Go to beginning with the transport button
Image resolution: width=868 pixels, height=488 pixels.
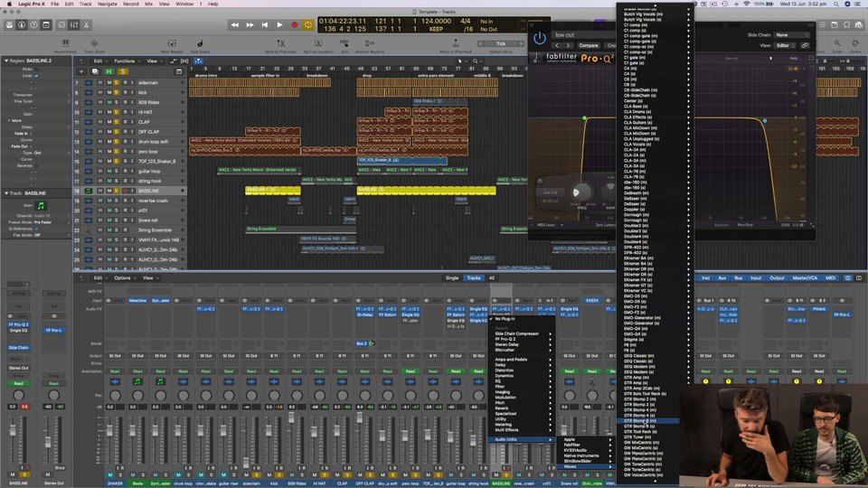265,25
